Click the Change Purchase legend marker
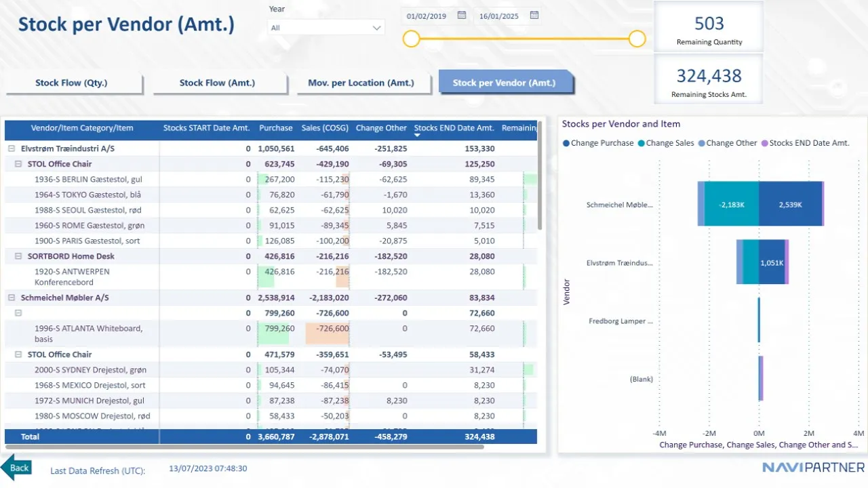Screen dimensions: 868x488 pyautogui.click(x=566, y=143)
